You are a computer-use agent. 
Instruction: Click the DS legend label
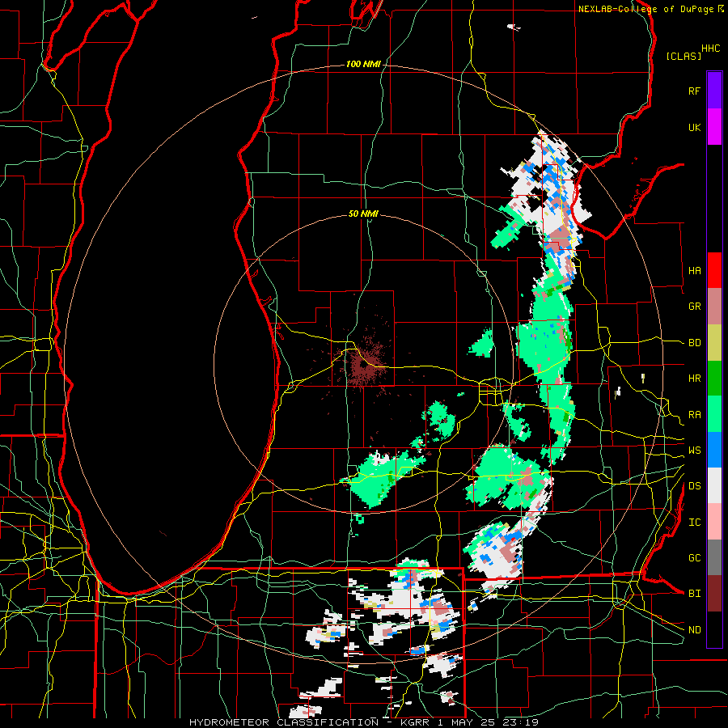pyautogui.click(x=694, y=486)
